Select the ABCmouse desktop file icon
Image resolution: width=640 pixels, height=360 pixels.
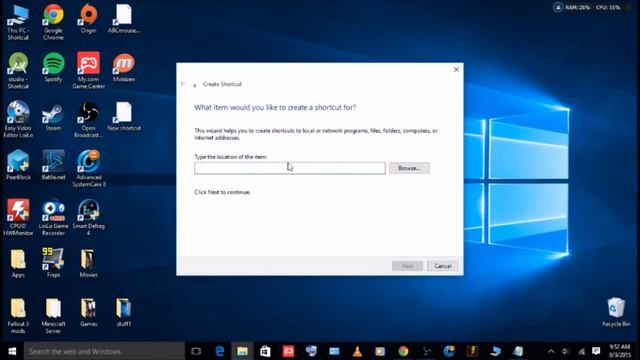click(124, 18)
